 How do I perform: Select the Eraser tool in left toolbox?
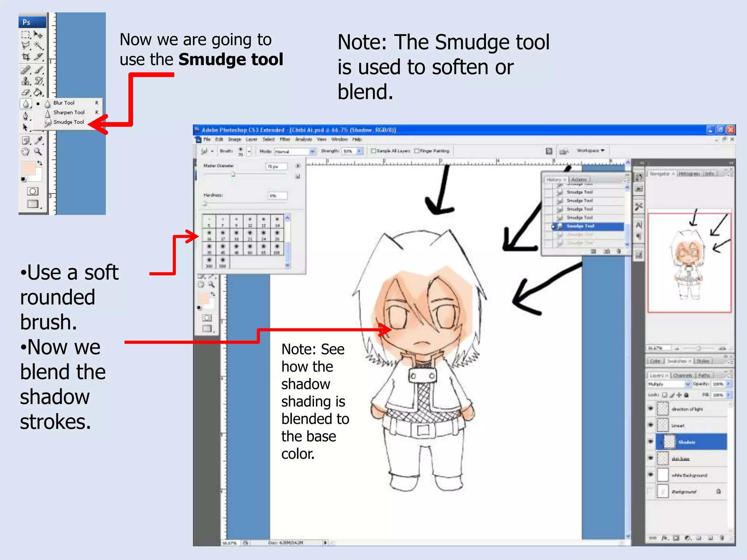[x=26, y=92]
